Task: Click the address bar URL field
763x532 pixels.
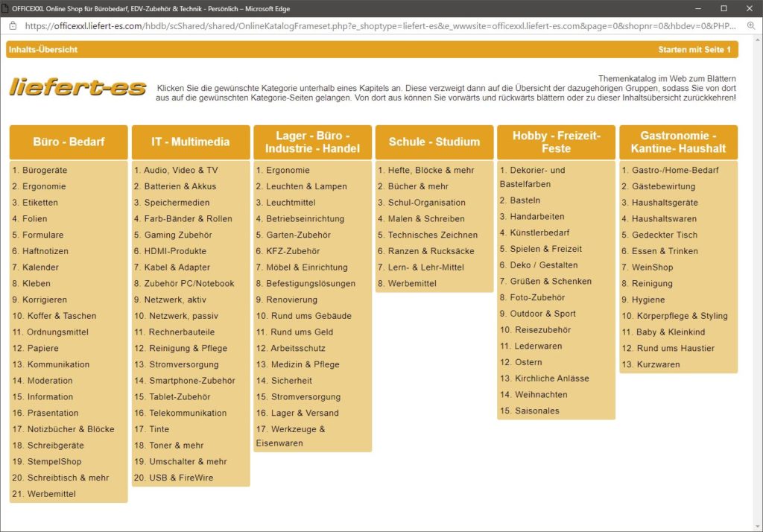Action: (380, 26)
